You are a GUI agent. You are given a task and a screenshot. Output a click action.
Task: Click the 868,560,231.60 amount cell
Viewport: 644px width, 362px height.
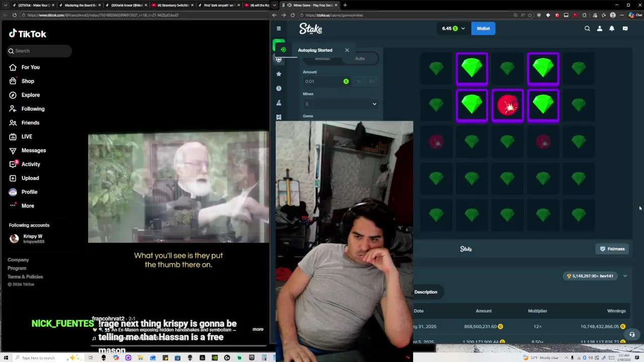click(x=484, y=327)
